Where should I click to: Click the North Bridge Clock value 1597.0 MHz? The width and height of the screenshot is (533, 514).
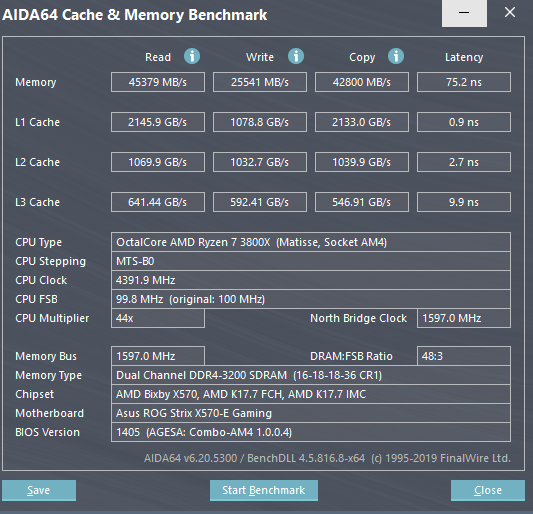(464, 318)
